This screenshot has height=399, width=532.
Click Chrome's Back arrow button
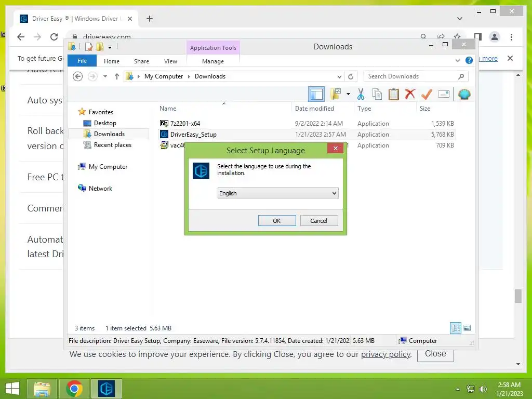point(21,37)
